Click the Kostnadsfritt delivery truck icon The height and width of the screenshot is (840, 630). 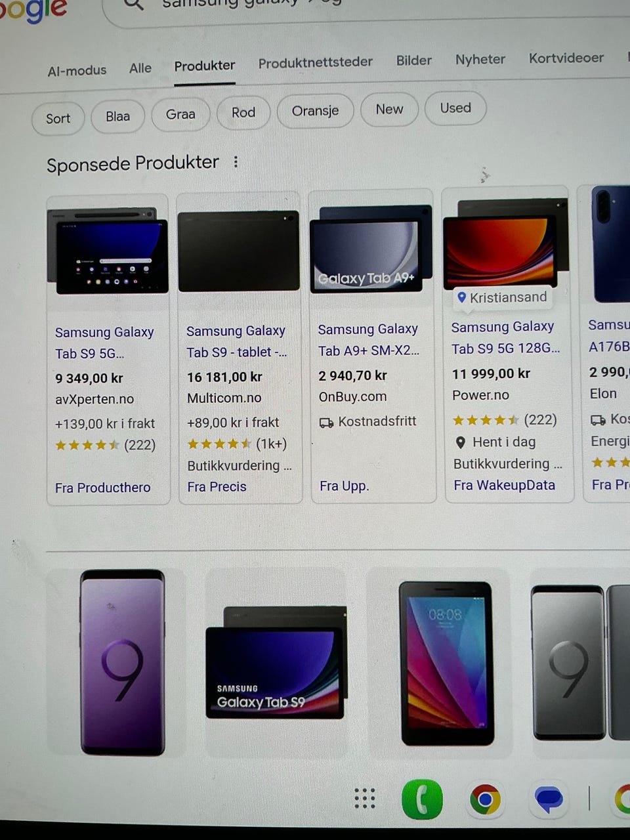(x=326, y=422)
